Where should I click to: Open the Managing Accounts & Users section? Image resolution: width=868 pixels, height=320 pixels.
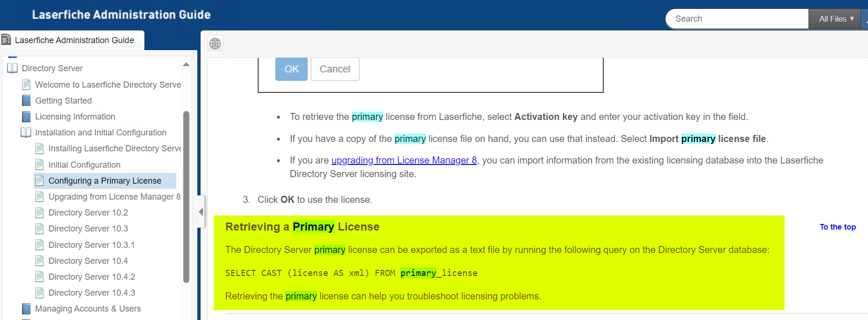88,309
